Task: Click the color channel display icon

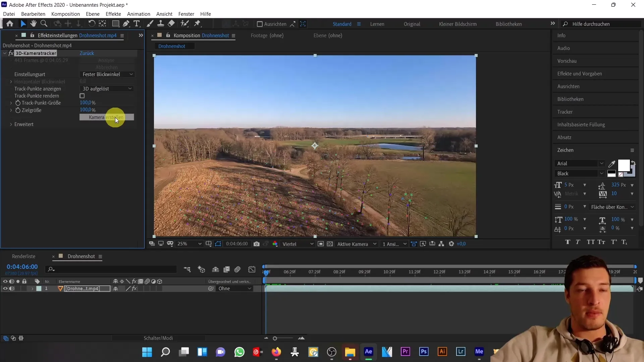Action: coord(275,244)
